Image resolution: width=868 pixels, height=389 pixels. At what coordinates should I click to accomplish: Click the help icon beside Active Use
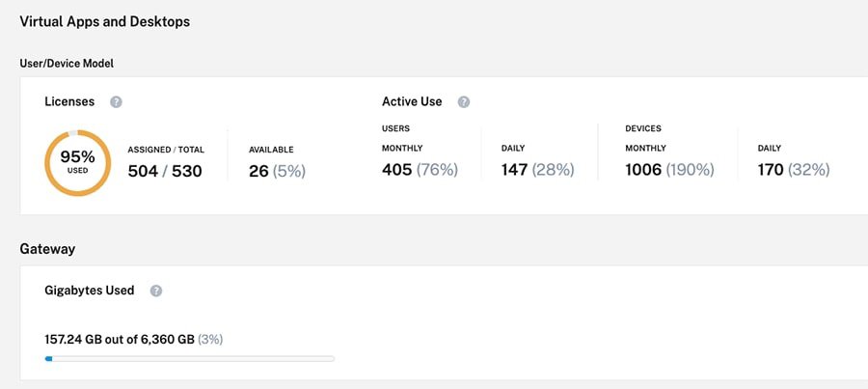pos(464,101)
